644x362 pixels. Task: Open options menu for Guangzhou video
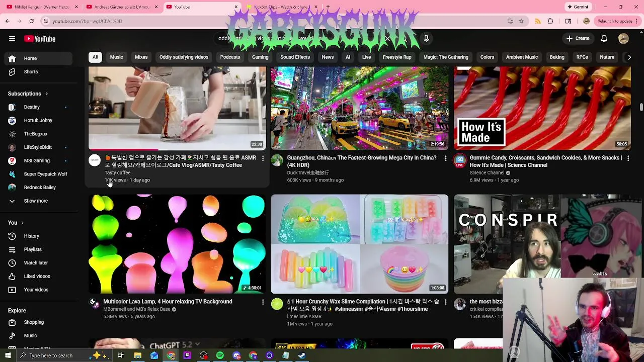[x=445, y=158]
